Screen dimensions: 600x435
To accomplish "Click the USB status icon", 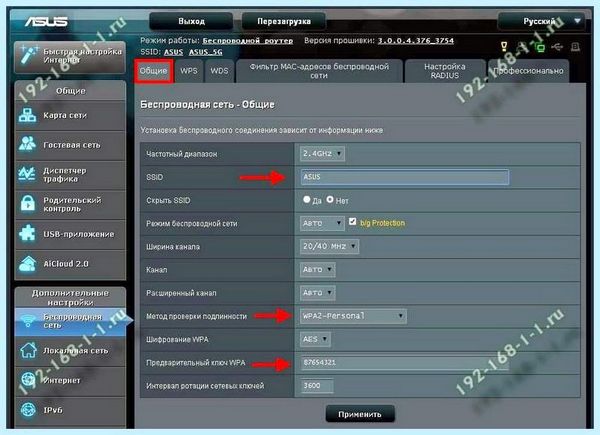I will (x=557, y=47).
